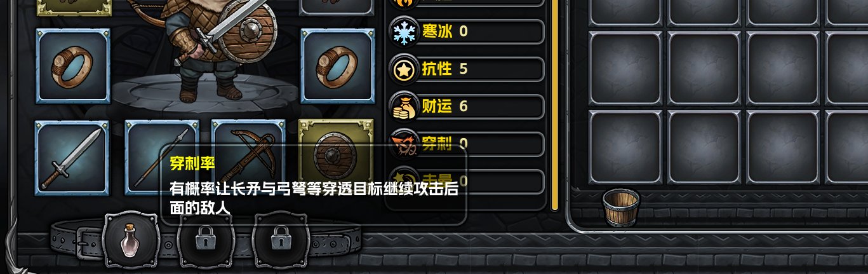Click the 抗性 star stat icon
This screenshot has width=868, height=274.
(403, 69)
